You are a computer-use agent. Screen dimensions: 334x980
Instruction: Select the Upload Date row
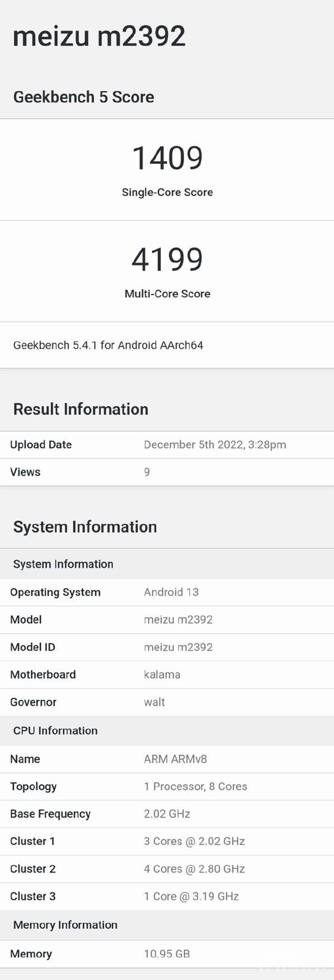coord(167,445)
